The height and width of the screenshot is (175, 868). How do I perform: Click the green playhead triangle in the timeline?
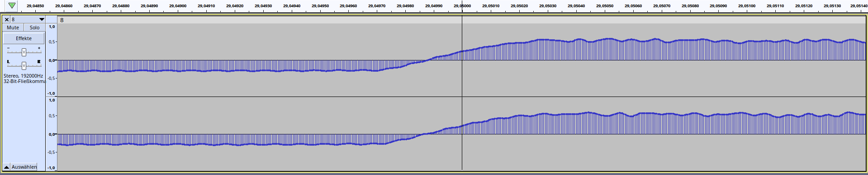12,6
